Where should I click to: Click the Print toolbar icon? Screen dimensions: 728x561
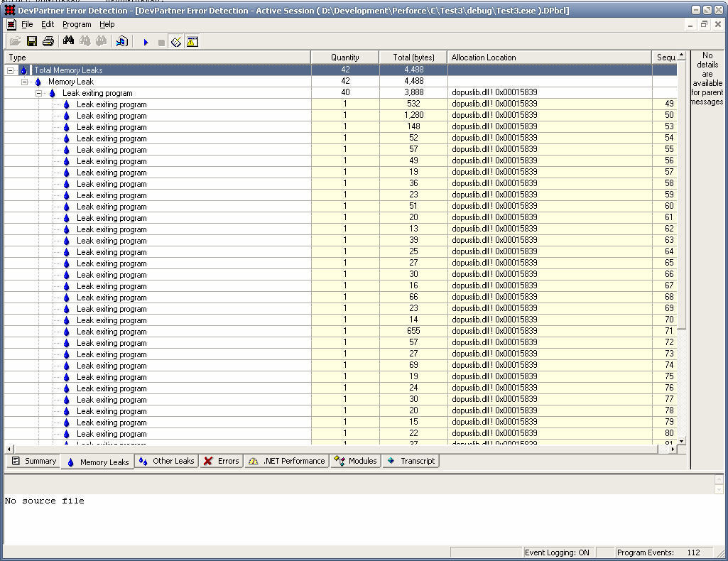[48, 42]
